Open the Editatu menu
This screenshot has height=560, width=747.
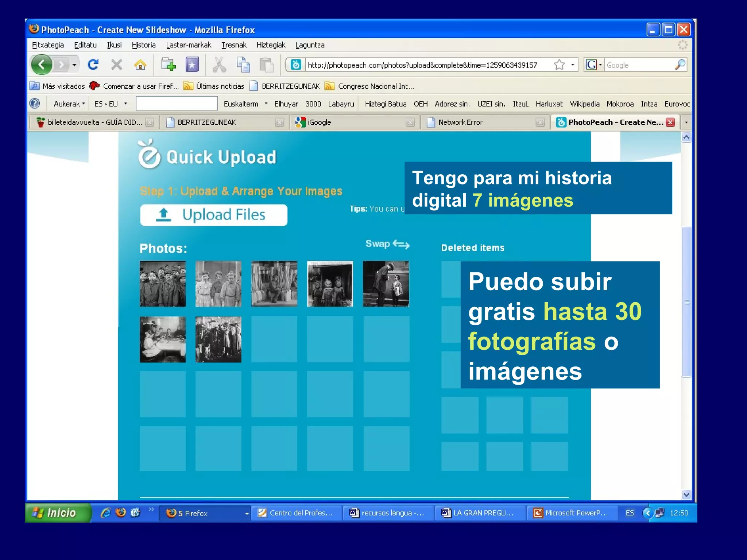click(x=85, y=45)
